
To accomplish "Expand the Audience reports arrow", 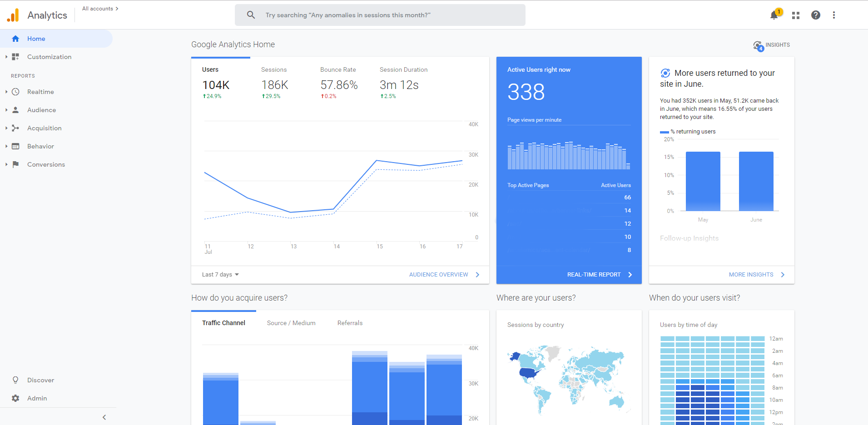I will (x=6, y=110).
